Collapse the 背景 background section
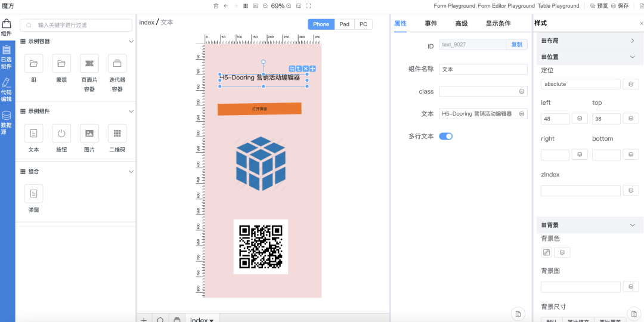Screen dimensions: 644x322 click(x=633, y=225)
